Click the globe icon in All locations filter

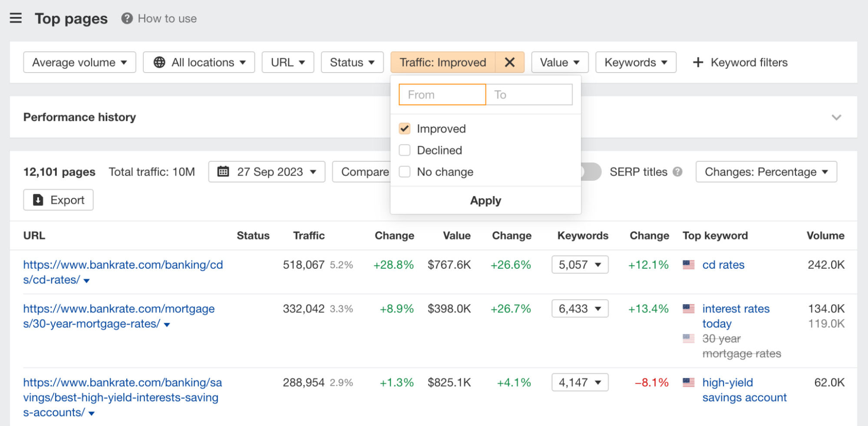160,62
